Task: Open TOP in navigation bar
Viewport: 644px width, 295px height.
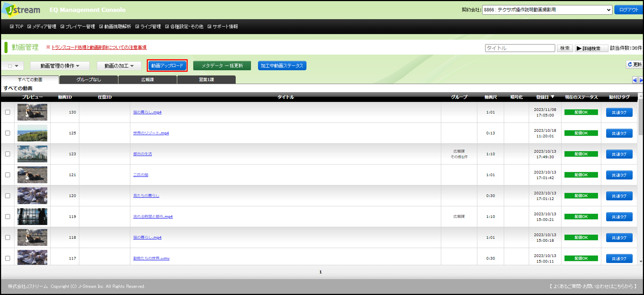Action: (16, 26)
